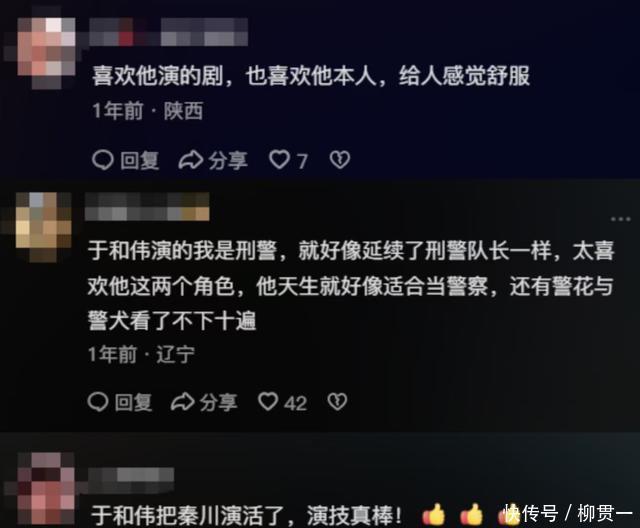
Task: Click 分享 text under the Liaoning comment
Action: click(x=218, y=402)
